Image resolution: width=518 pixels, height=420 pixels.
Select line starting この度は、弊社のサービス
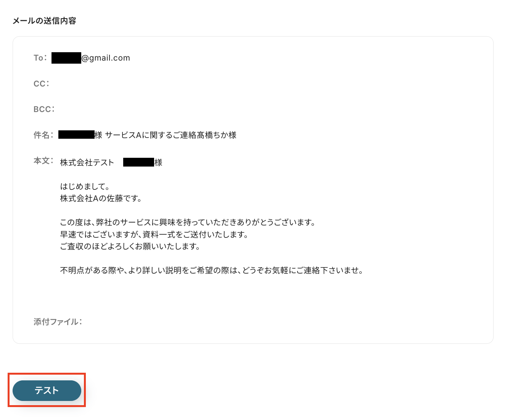point(188,223)
